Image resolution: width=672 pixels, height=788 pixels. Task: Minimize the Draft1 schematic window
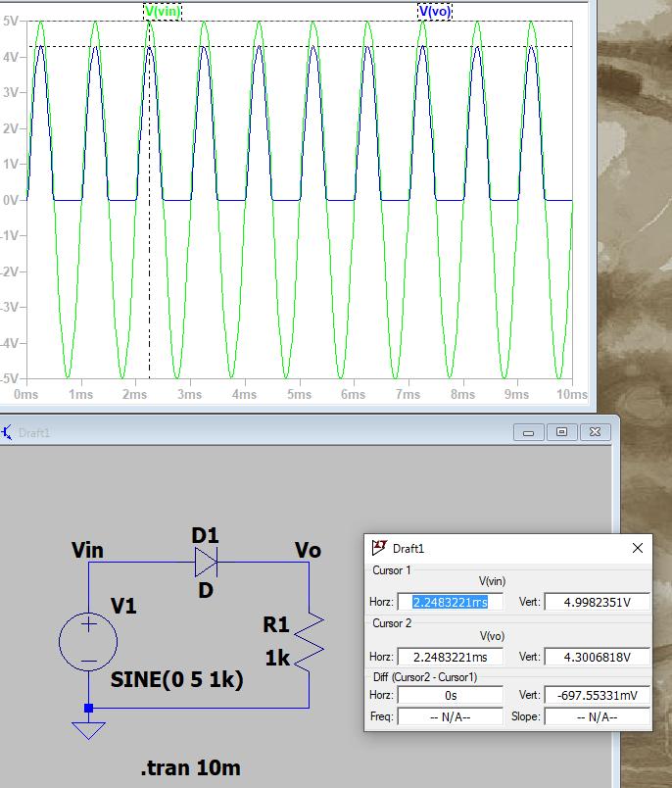click(x=530, y=432)
